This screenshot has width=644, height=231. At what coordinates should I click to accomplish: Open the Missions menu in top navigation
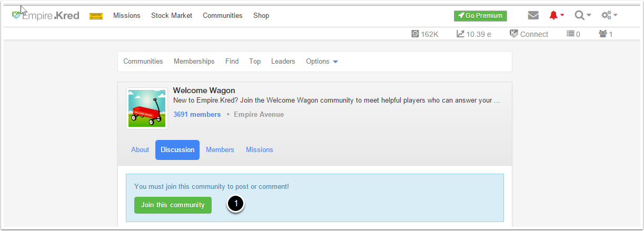[127, 16]
